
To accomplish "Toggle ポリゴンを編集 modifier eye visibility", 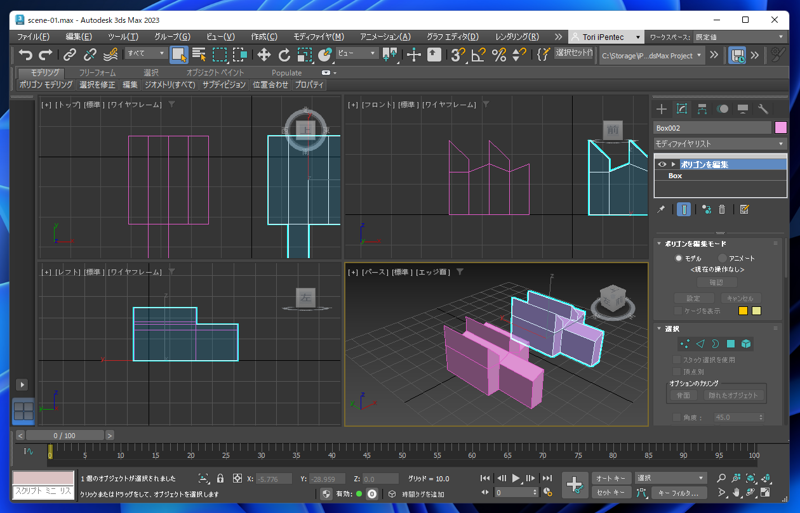I will (662, 164).
